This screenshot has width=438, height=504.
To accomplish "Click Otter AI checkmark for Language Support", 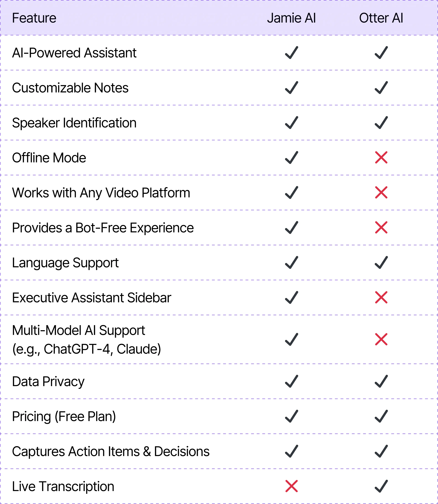I will [x=381, y=262].
